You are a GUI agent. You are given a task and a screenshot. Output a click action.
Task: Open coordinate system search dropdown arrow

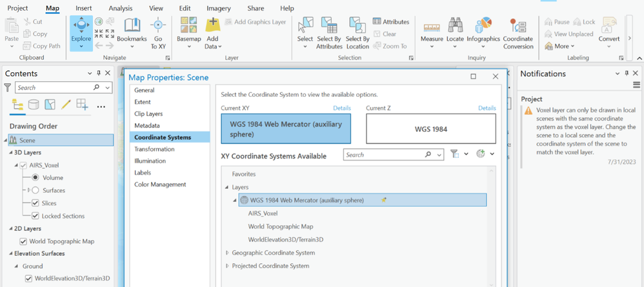(x=440, y=155)
